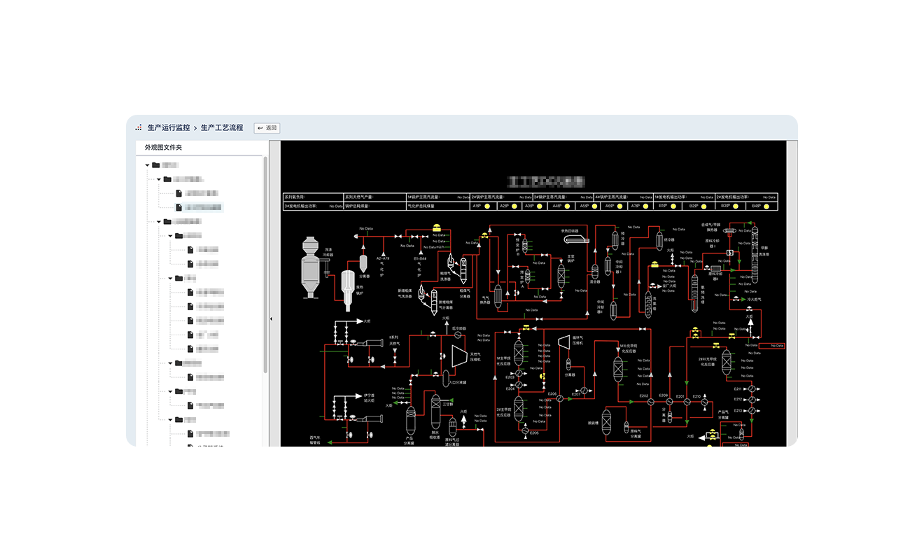Click the diagram's right vertical scrollbar
Image resolution: width=924 pixels, height=560 pixels.
[792, 293]
